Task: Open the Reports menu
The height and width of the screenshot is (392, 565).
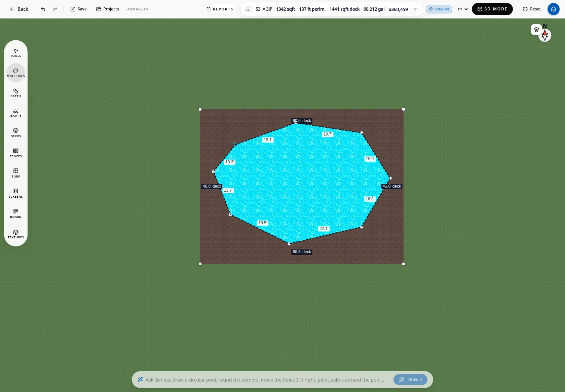Action: click(x=220, y=9)
